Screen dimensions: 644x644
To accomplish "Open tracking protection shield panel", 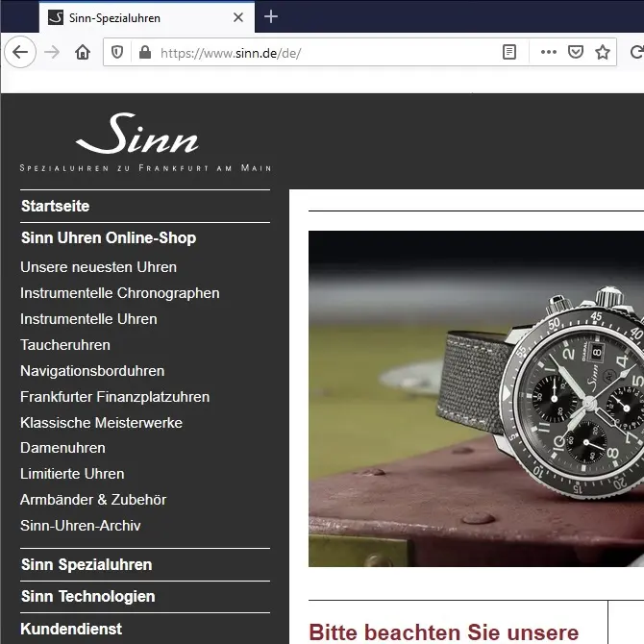I will pos(118,52).
